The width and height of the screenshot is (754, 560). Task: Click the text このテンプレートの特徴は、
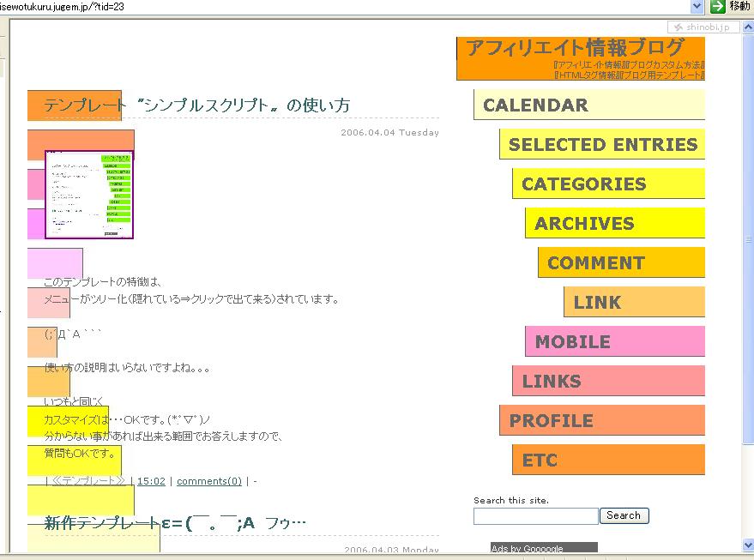coord(104,281)
